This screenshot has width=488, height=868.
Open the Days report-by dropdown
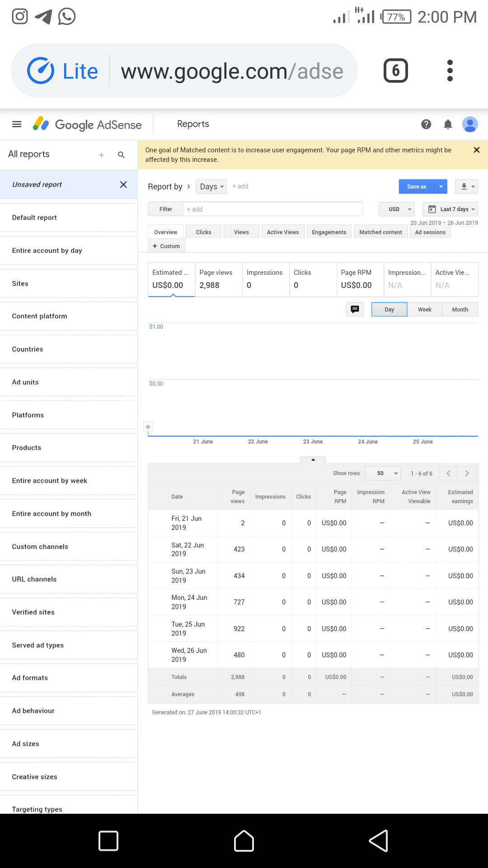tap(211, 187)
